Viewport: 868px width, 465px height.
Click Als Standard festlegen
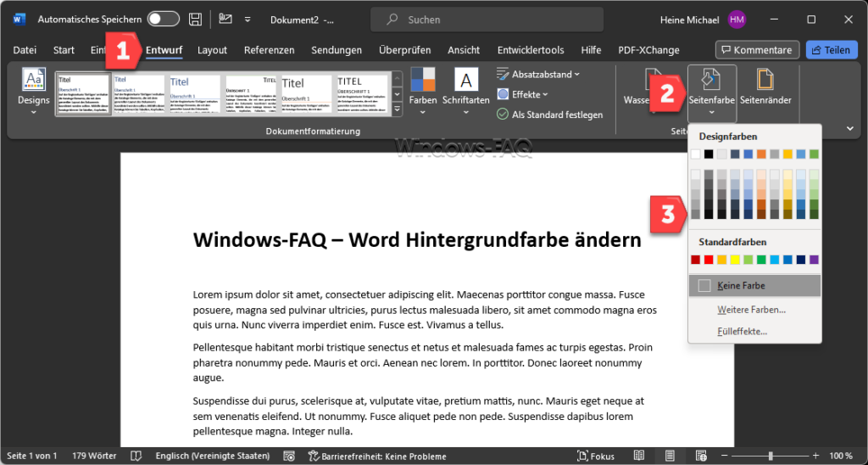coord(549,115)
